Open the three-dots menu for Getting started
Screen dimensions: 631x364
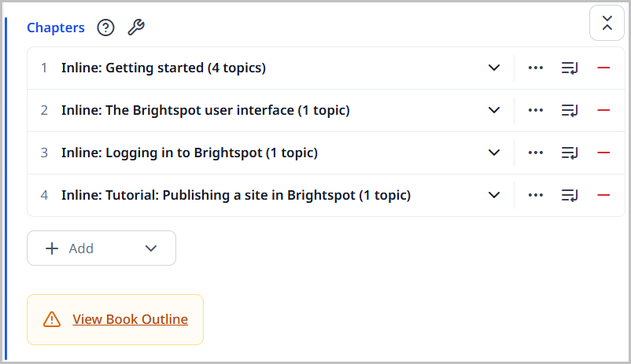536,68
